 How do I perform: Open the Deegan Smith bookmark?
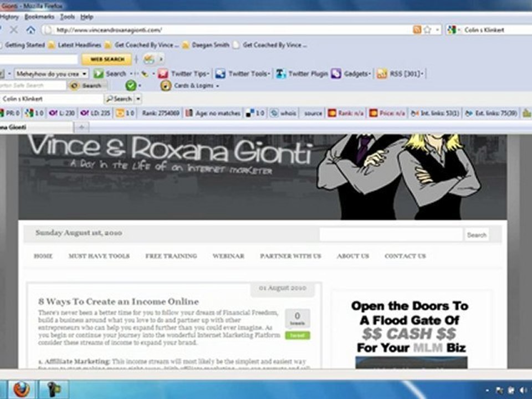click(206, 45)
